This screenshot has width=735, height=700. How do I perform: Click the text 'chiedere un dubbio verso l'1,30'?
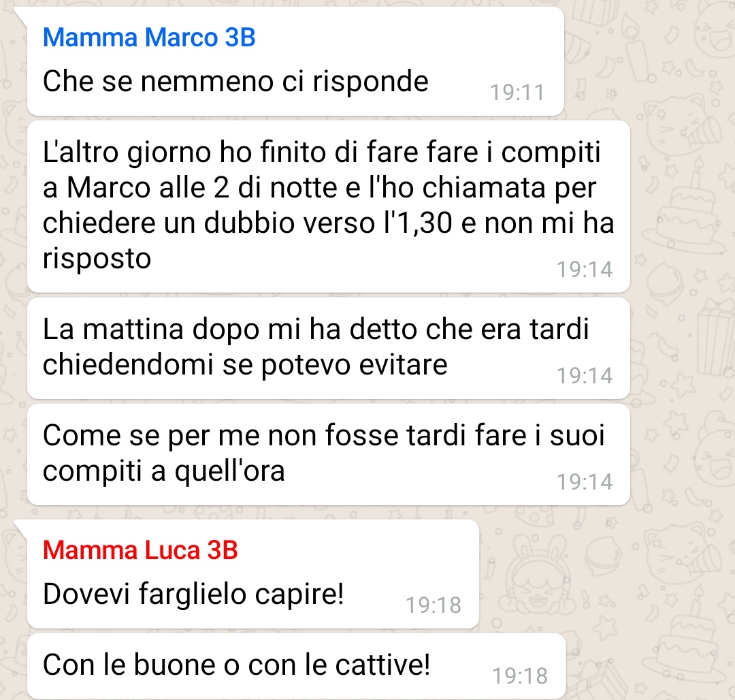(x=248, y=223)
